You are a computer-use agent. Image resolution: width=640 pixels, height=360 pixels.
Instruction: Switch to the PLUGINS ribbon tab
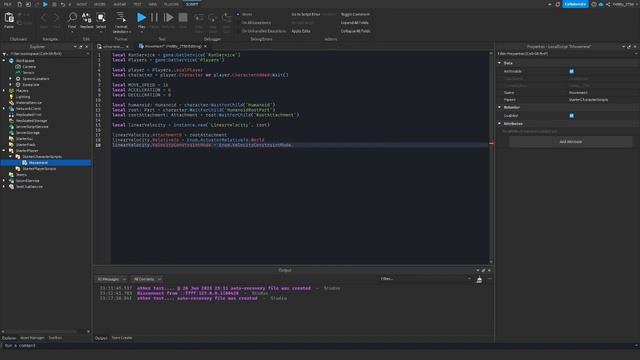(171, 4)
